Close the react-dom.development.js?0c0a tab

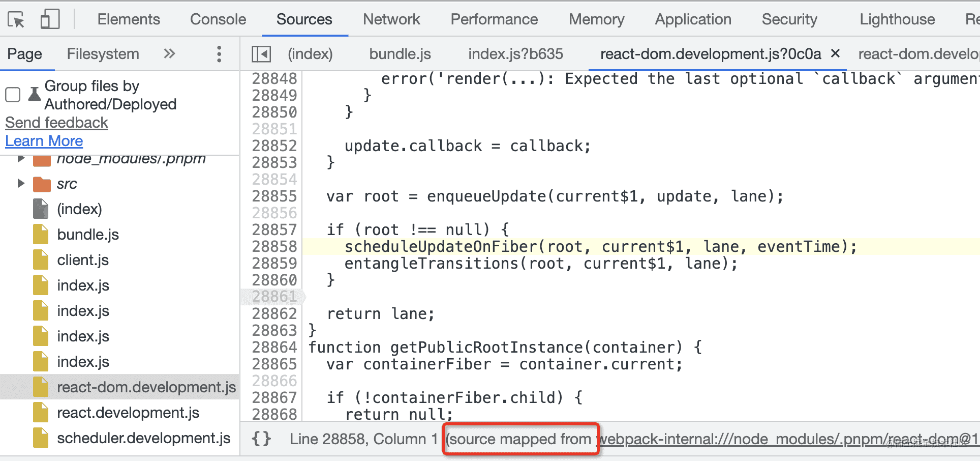[835, 53]
